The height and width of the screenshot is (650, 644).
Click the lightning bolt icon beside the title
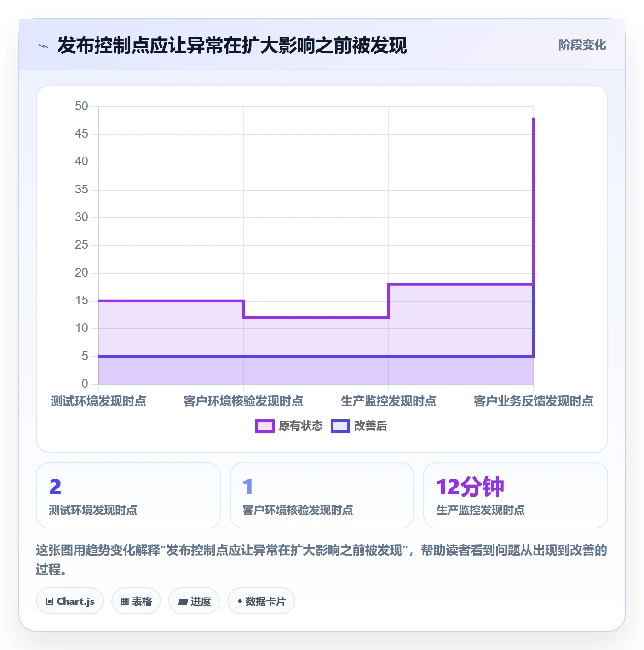point(44,46)
